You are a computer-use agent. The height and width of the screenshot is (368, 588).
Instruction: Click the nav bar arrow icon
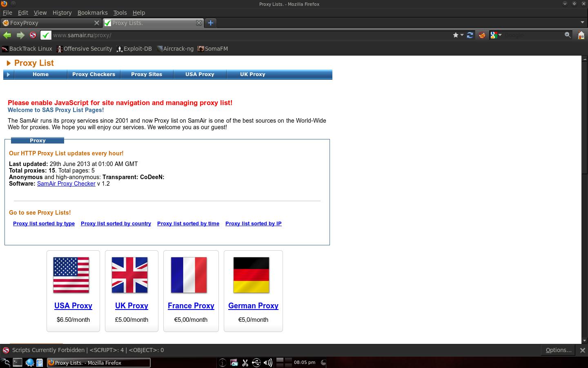8,74
